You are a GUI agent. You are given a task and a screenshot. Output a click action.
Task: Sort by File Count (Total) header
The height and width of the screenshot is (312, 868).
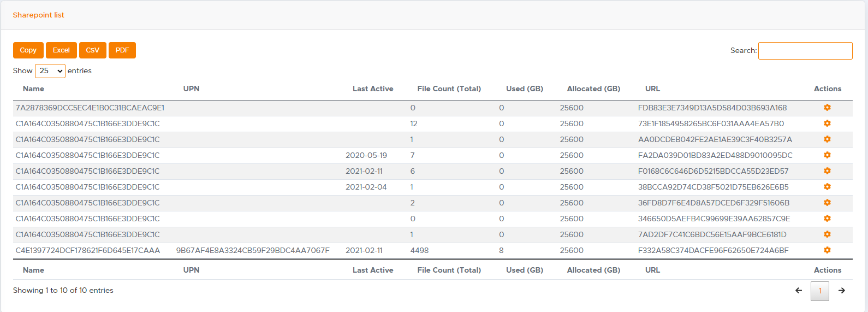pyautogui.click(x=449, y=89)
